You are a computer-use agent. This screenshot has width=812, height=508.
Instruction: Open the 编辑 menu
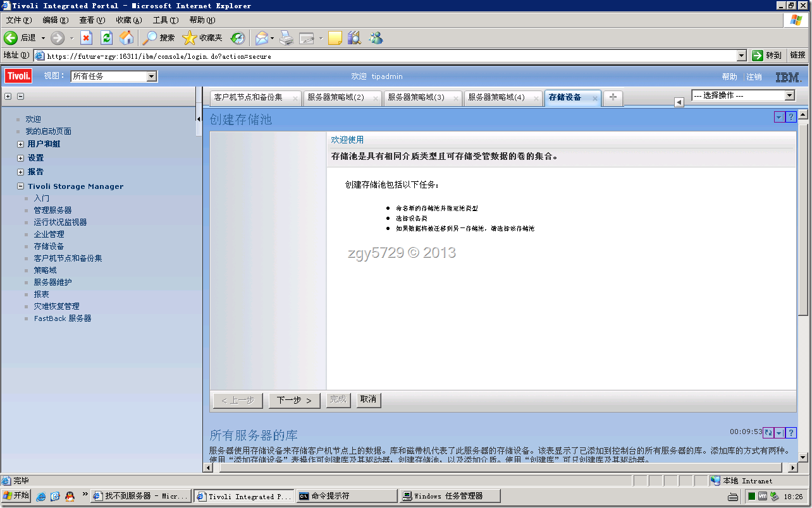(x=55, y=20)
